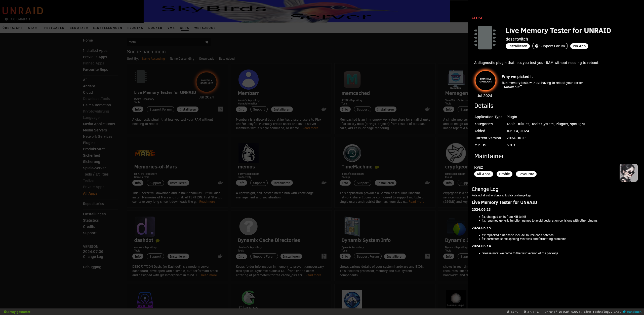Image resolution: width=644 pixels, height=315 pixels.
Task: Open the WERKZEUGE tab
Action: (x=205, y=28)
